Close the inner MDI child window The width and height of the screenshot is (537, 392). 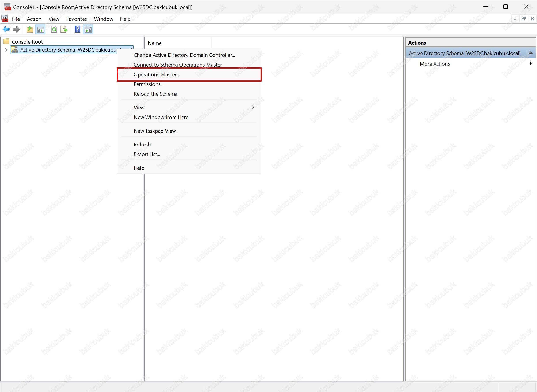(x=532, y=19)
